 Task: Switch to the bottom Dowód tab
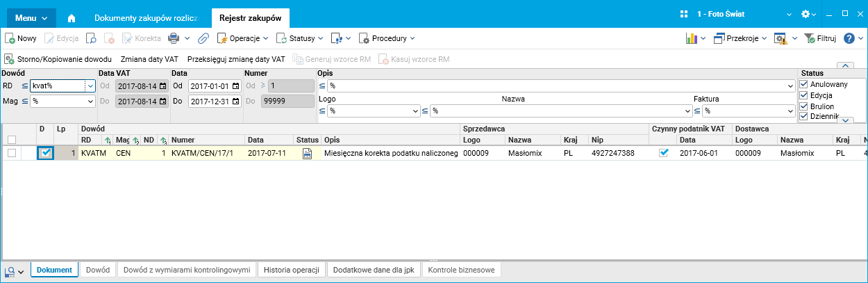click(x=98, y=270)
